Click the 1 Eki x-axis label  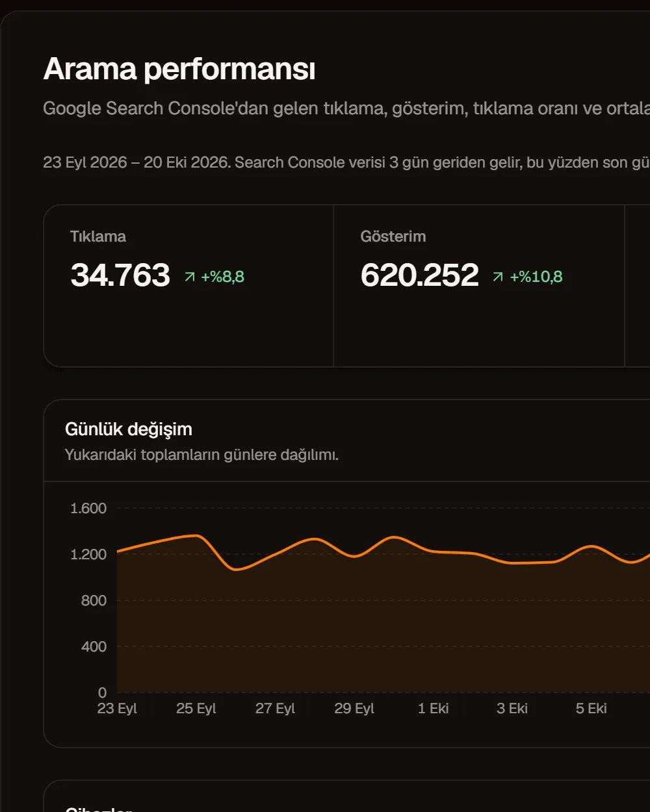tap(434, 709)
